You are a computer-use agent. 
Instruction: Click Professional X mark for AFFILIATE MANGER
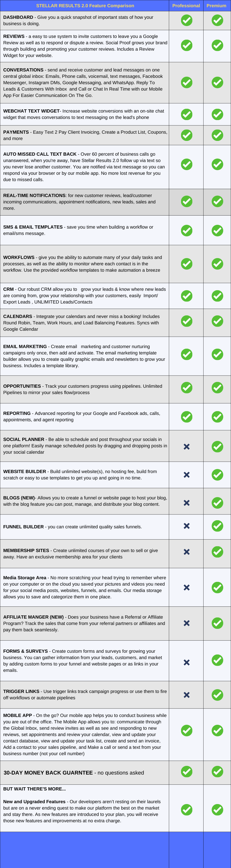point(187,623)
